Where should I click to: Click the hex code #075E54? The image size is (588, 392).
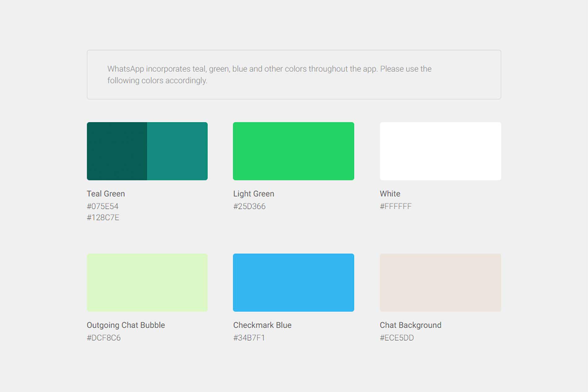103,206
